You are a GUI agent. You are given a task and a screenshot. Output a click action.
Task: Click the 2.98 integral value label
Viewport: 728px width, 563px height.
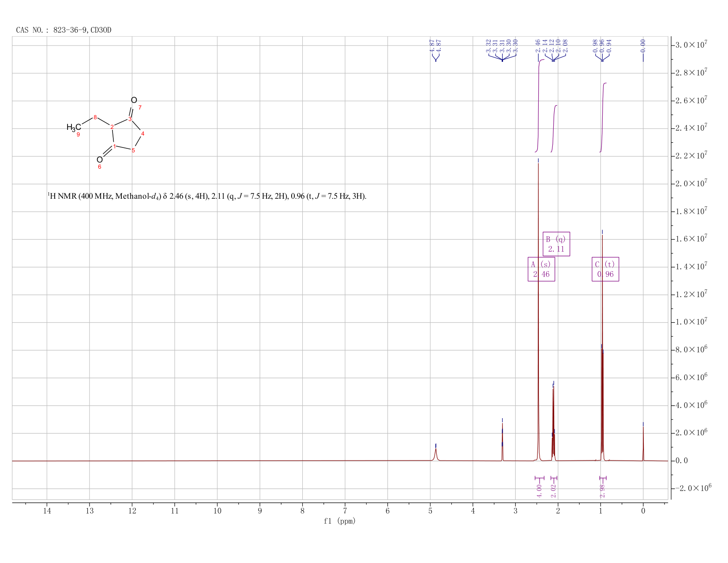pyautogui.click(x=603, y=491)
